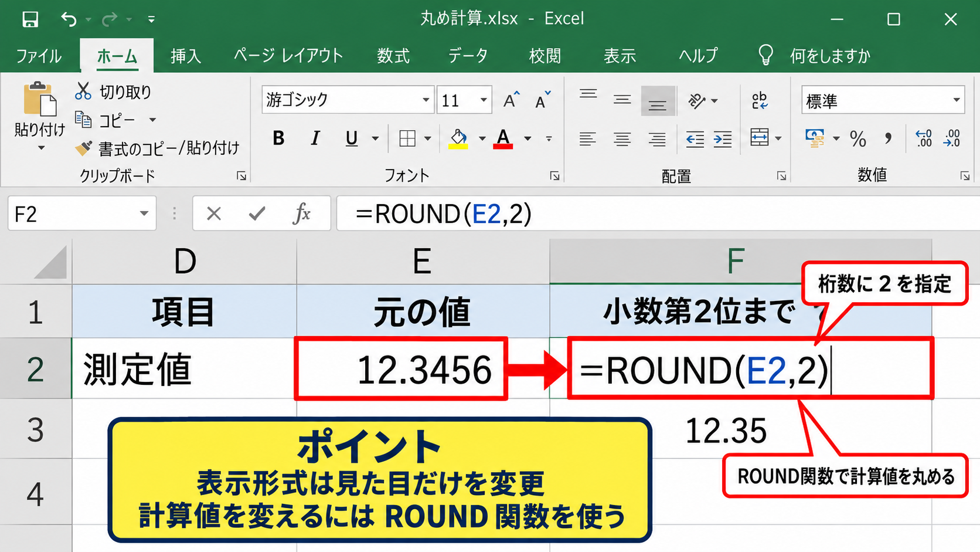Toggle Wrap Text button
Image resolution: width=980 pixels, height=552 pixels.
[760, 100]
